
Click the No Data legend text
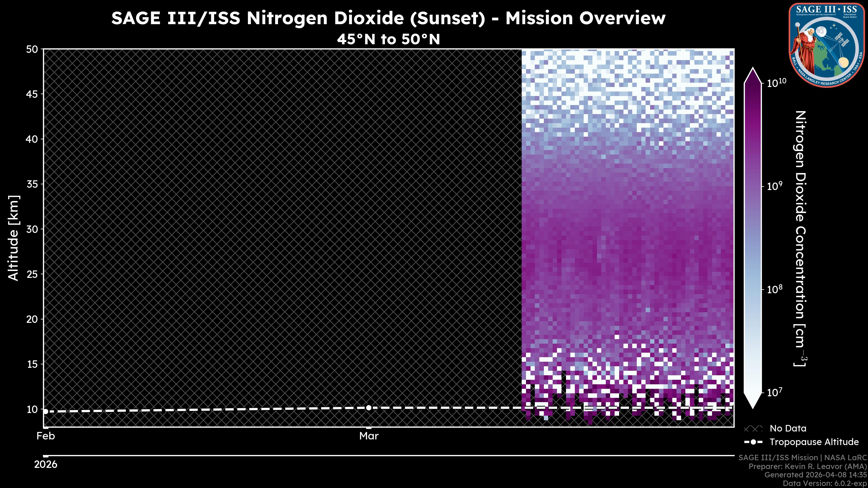[788, 429]
